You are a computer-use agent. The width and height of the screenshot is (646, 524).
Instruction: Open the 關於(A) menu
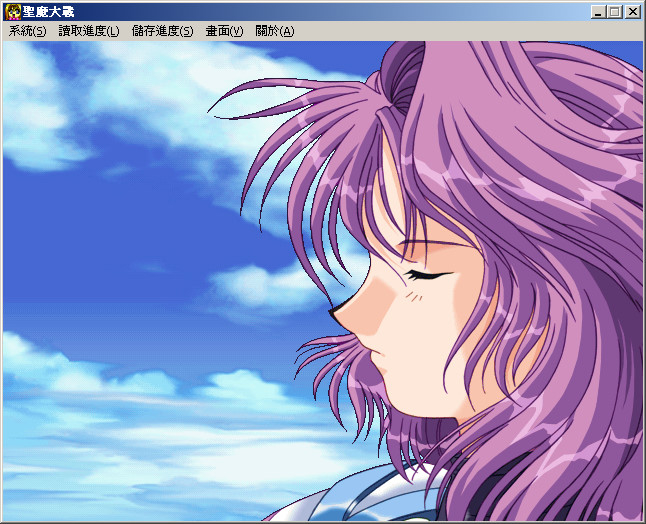[x=274, y=31]
